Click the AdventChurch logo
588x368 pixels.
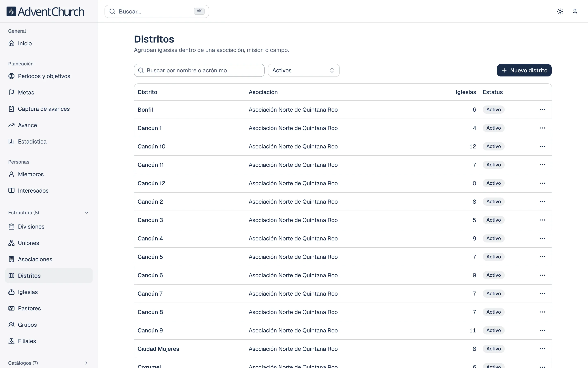point(46,11)
